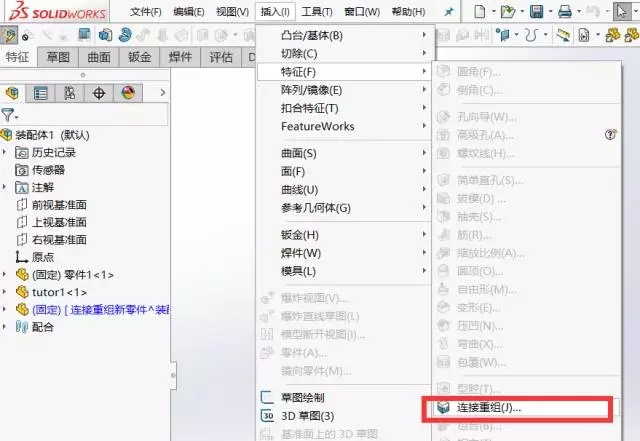Expand the 配合 mates folder
This screenshot has height=441, width=640.
coord(6,326)
